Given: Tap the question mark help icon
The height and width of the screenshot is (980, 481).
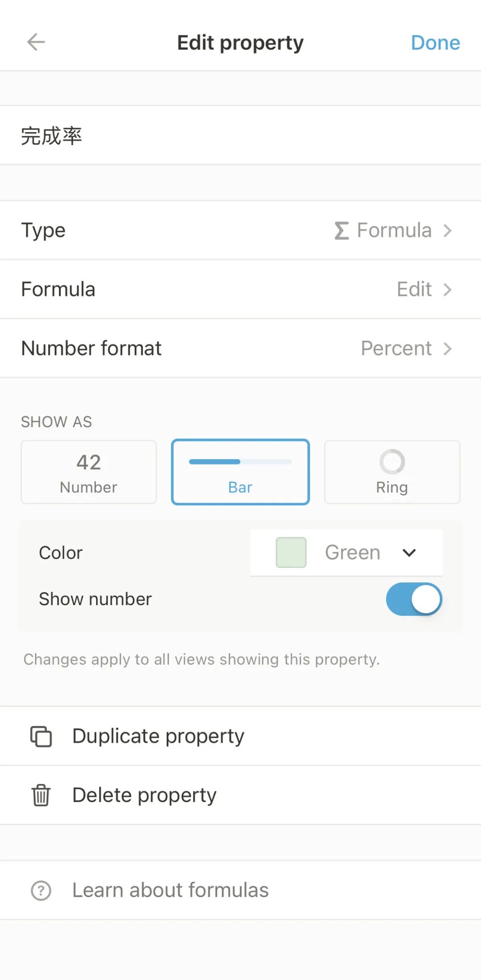Looking at the screenshot, I should pos(41,890).
